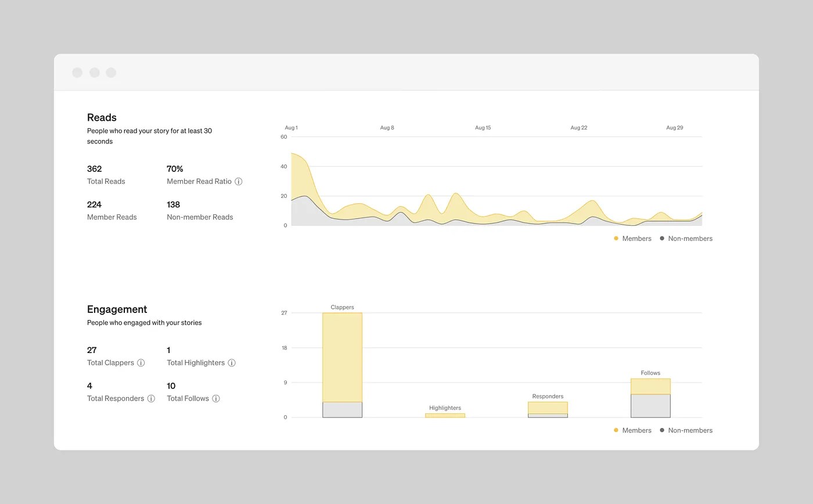
Task: Click the 224 Member Reads value
Action: click(x=94, y=204)
